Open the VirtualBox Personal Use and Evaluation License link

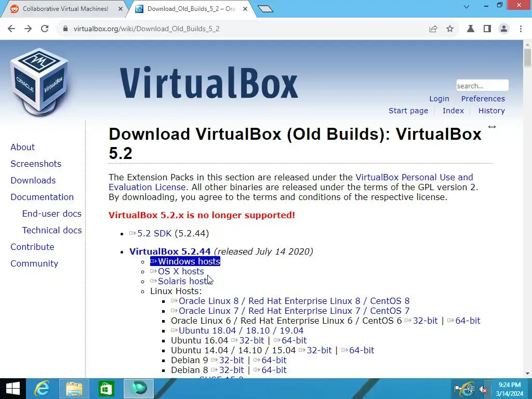point(414,178)
